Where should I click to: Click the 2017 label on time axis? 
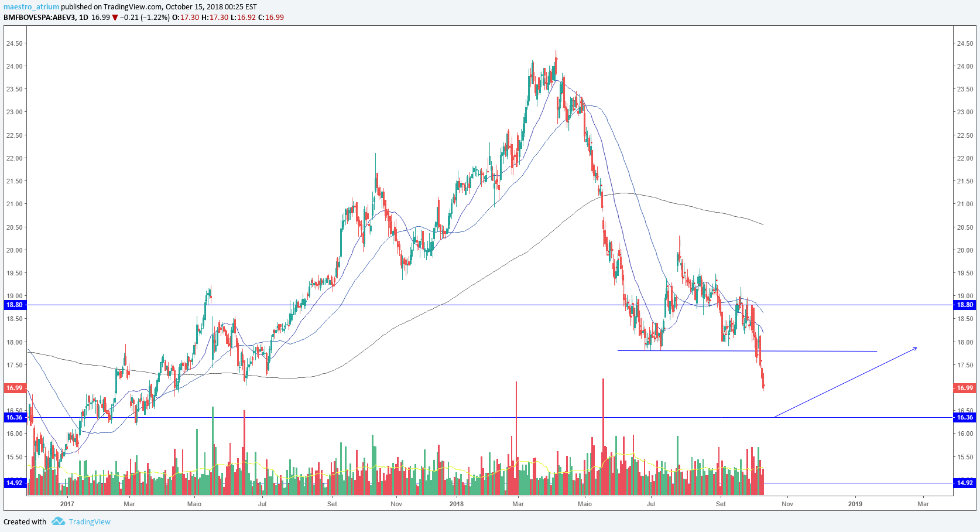(x=67, y=504)
